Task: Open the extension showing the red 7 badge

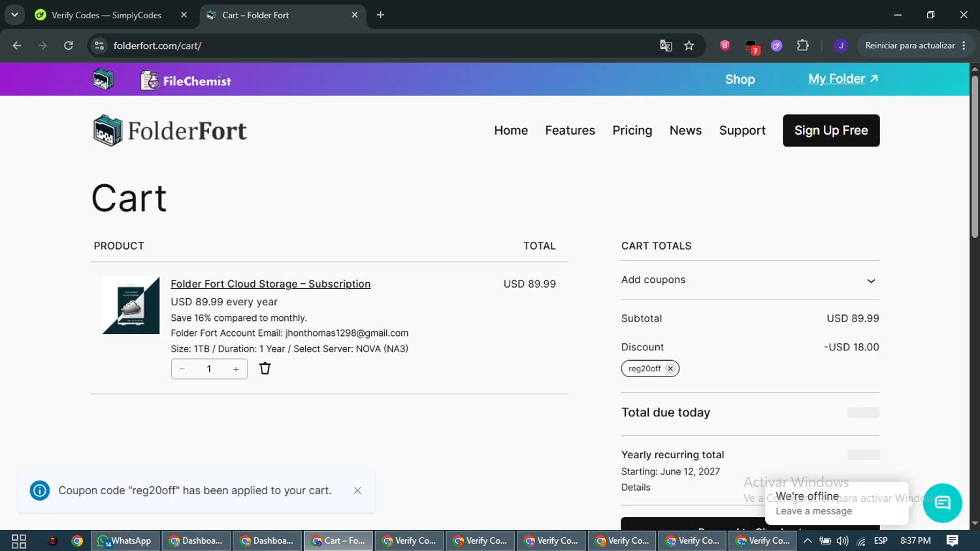Action: [x=751, y=46]
